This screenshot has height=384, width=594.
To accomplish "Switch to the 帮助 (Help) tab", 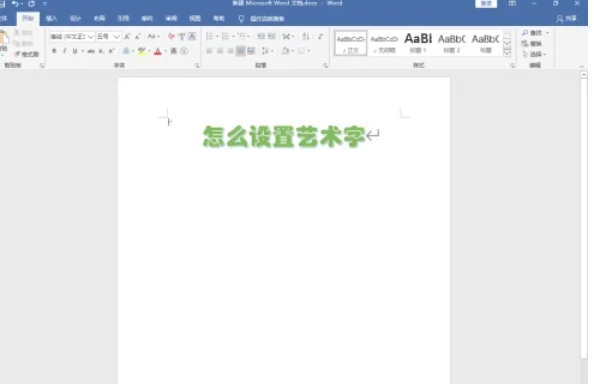I will 219,18.
